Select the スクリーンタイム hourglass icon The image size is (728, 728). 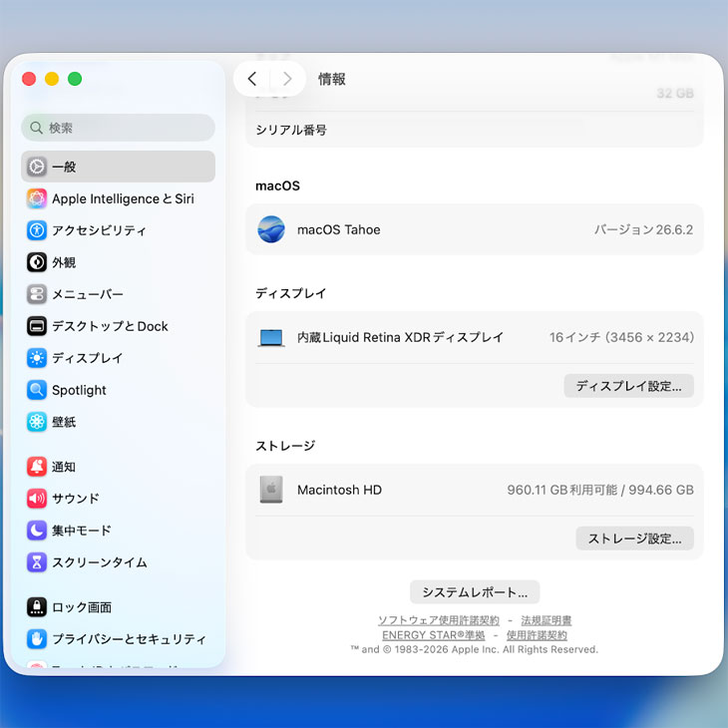click(x=37, y=562)
